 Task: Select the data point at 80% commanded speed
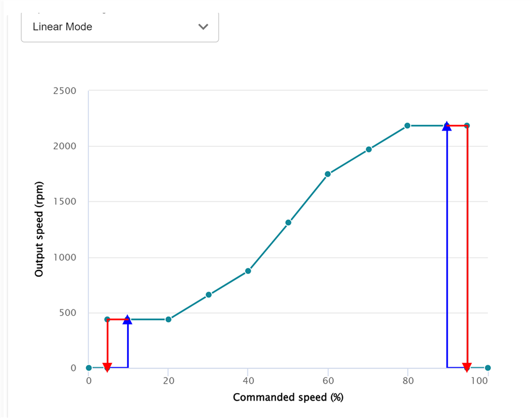click(x=407, y=125)
